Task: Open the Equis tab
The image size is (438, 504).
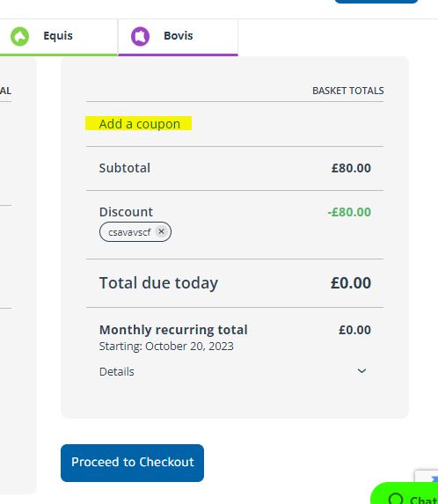Action: pyautogui.click(x=58, y=37)
